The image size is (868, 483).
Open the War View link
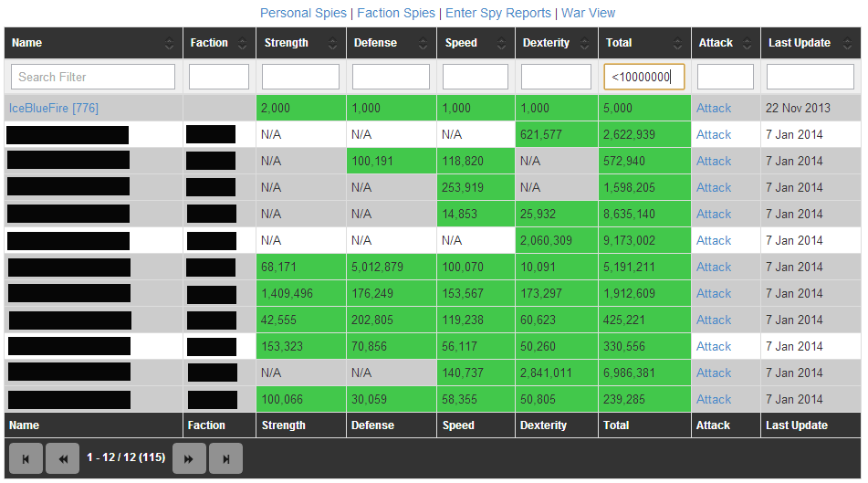pyautogui.click(x=588, y=13)
